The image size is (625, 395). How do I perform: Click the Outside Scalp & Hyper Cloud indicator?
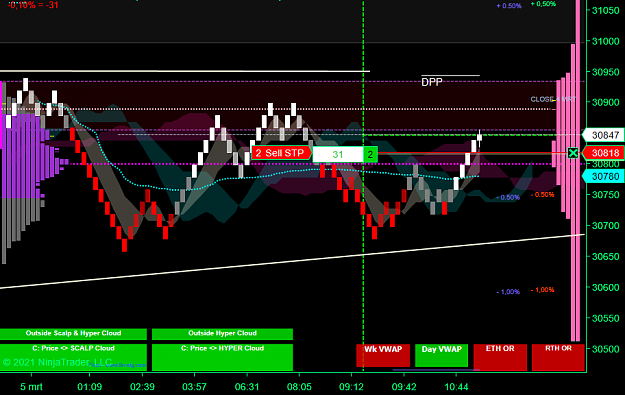click(73, 334)
